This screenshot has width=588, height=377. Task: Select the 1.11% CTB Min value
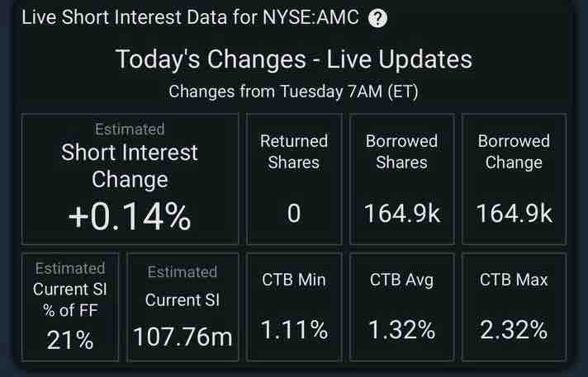pos(294,331)
